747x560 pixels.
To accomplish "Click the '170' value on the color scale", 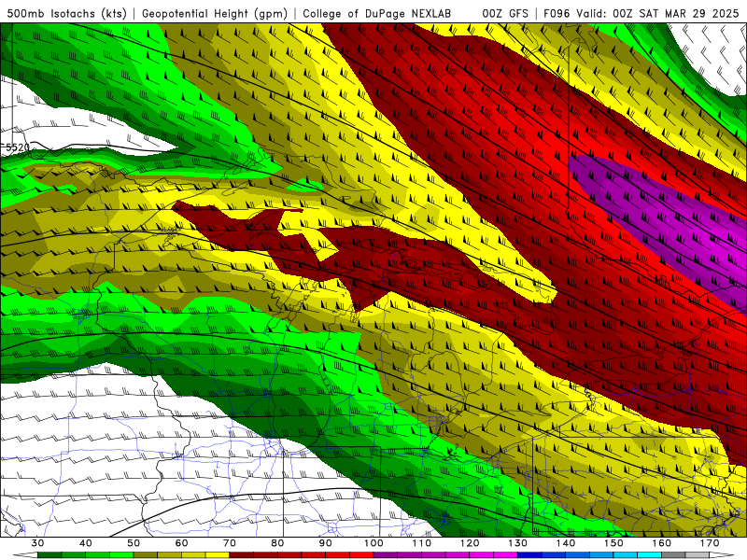I will pyautogui.click(x=710, y=543).
